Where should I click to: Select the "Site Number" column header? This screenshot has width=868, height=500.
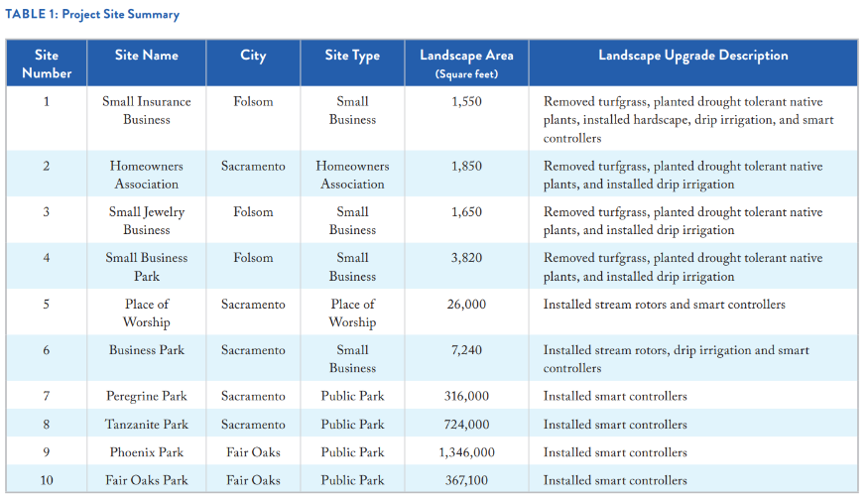click(47, 63)
